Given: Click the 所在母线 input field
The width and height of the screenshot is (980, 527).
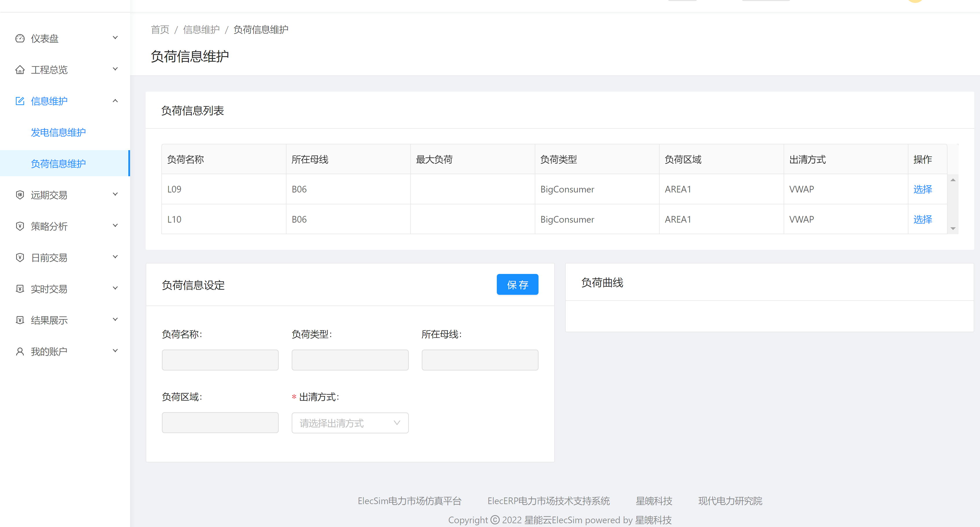Looking at the screenshot, I should click(x=480, y=360).
